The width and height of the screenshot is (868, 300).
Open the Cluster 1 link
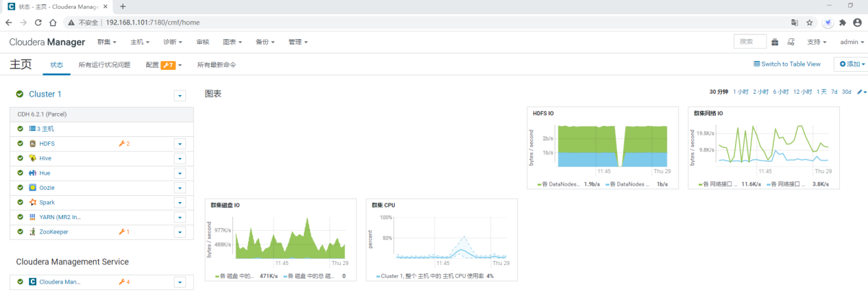(45, 95)
